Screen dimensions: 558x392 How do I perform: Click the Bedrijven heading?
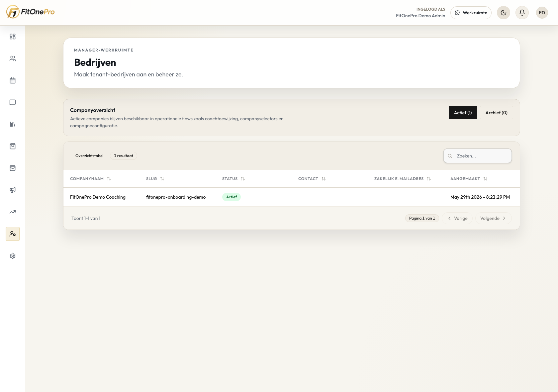pyautogui.click(x=95, y=62)
